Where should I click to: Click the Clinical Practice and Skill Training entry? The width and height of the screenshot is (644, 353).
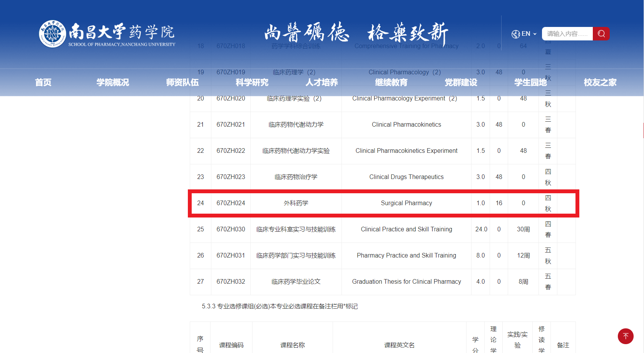(x=406, y=229)
